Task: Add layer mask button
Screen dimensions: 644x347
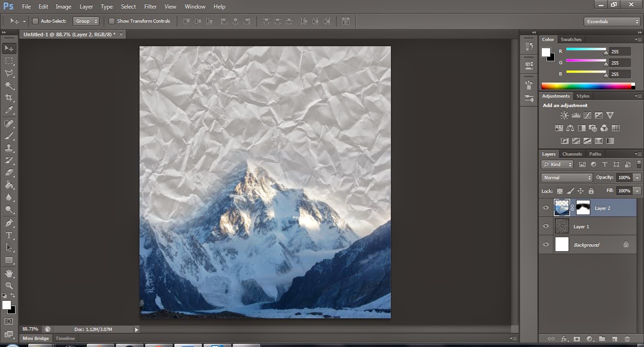Action: (577, 339)
